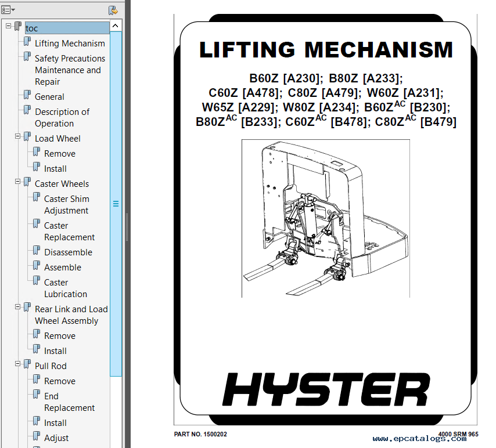Viewport: 496px width, 448px height.
Task: Click the LIFTING MECHANISM page title
Action: coord(326,50)
